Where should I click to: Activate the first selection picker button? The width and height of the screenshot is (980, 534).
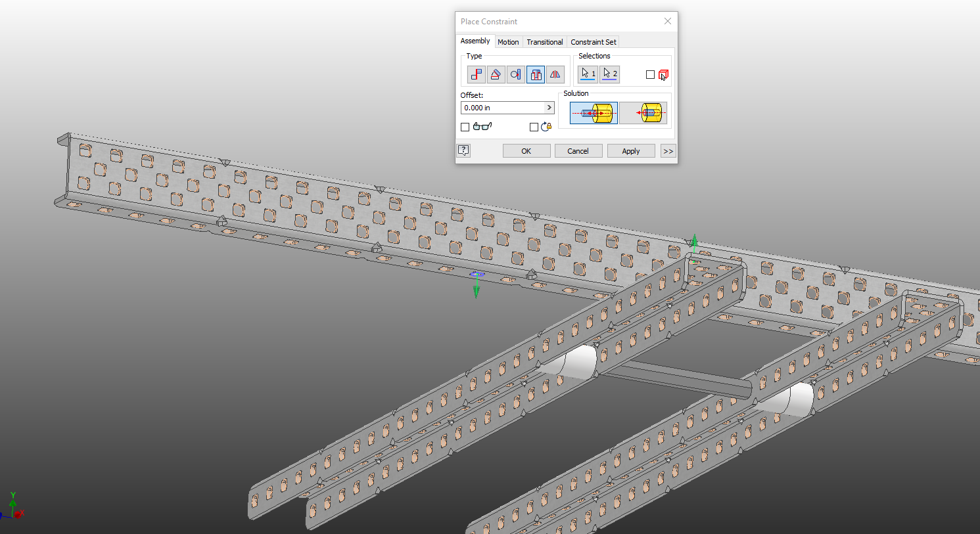[x=588, y=74]
